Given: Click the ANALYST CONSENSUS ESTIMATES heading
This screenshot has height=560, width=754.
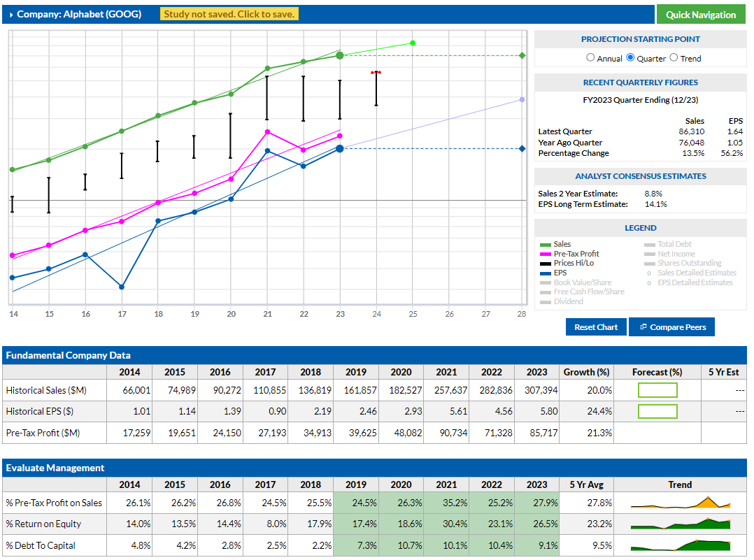Looking at the screenshot, I should (641, 176).
